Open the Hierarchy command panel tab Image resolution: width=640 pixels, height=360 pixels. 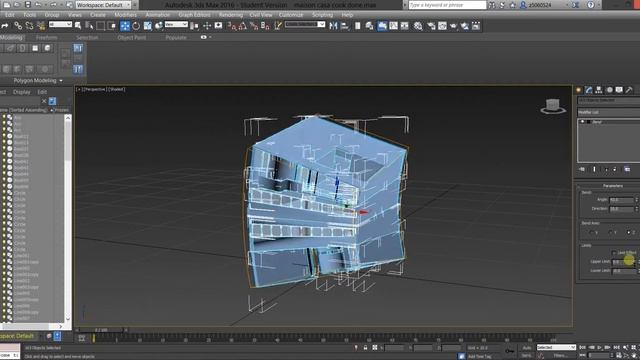pyautogui.click(x=599, y=90)
